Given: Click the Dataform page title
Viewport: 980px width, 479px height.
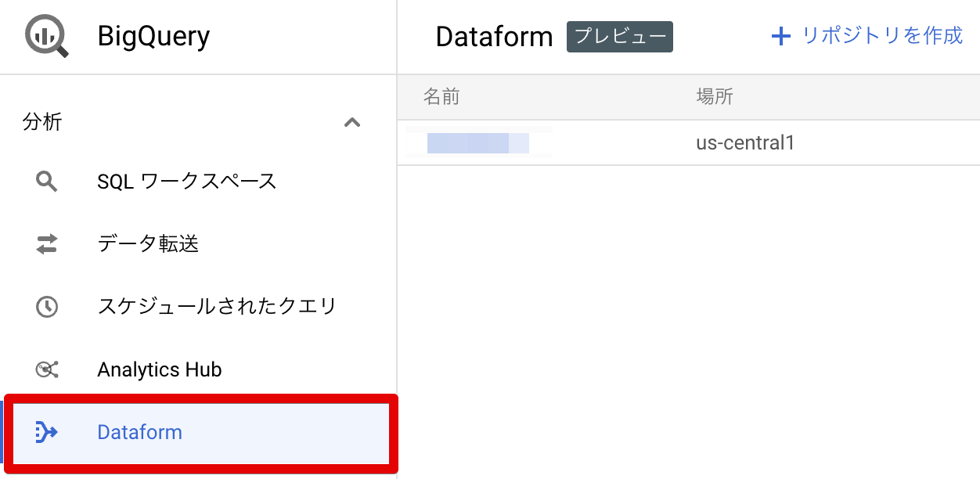Looking at the screenshot, I should pos(494,36).
